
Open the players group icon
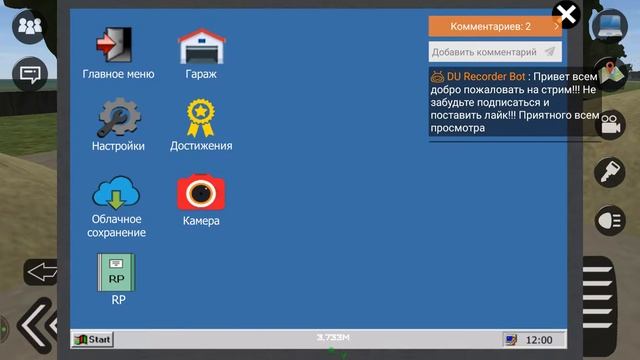click(x=29, y=27)
